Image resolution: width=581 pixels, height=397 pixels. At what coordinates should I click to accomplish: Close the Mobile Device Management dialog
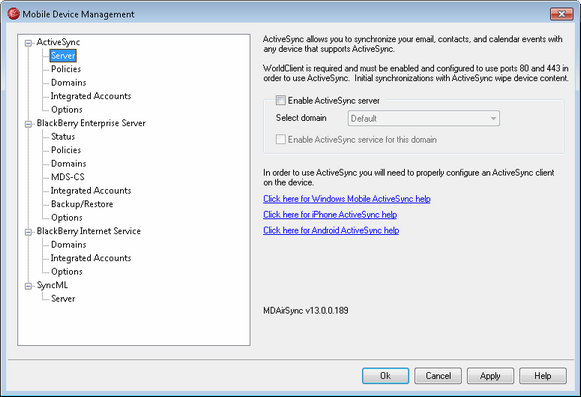[561, 14]
